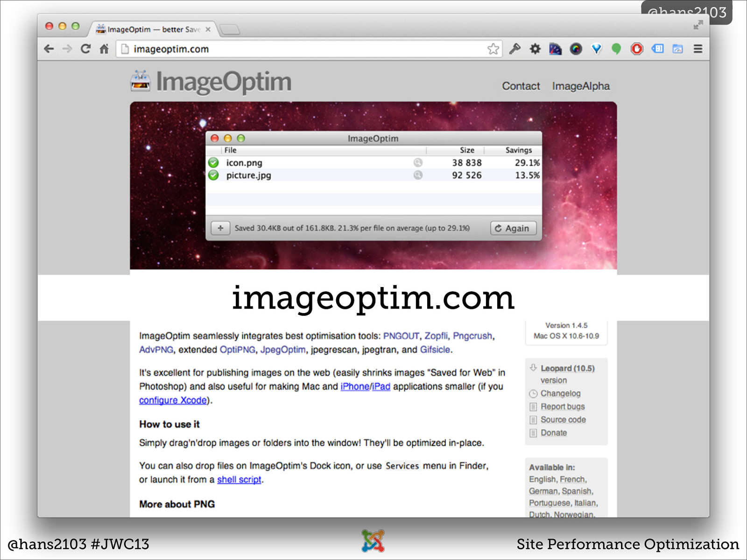Open the OptiPNG link

click(238, 350)
